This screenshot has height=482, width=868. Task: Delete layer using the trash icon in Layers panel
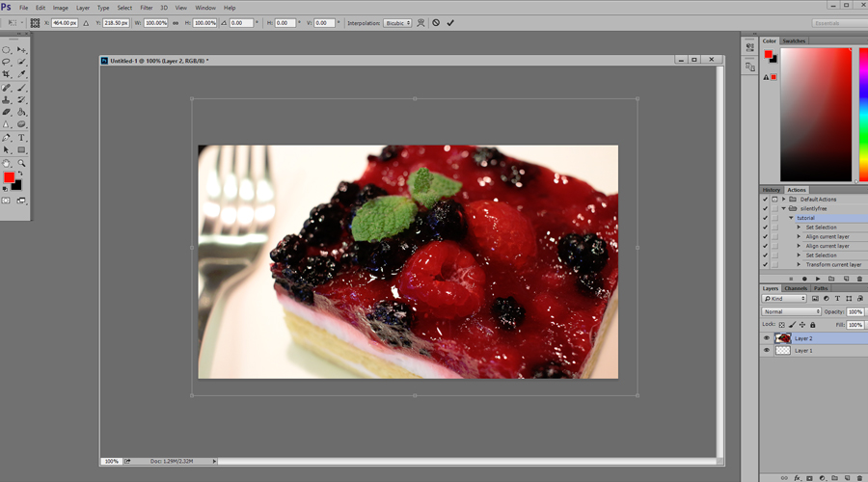pos(859,476)
